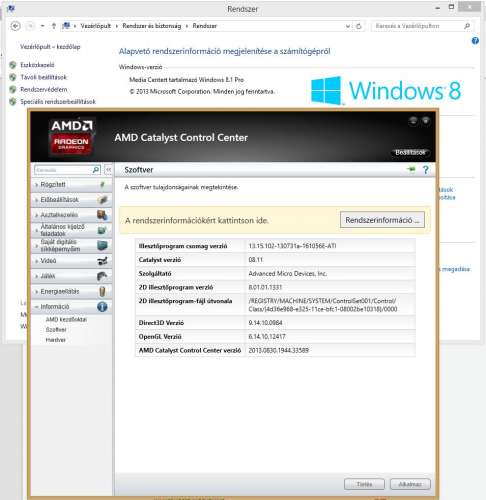Click the digital flat panel monitor icon
486x500 pixels.
coord(102,246)
